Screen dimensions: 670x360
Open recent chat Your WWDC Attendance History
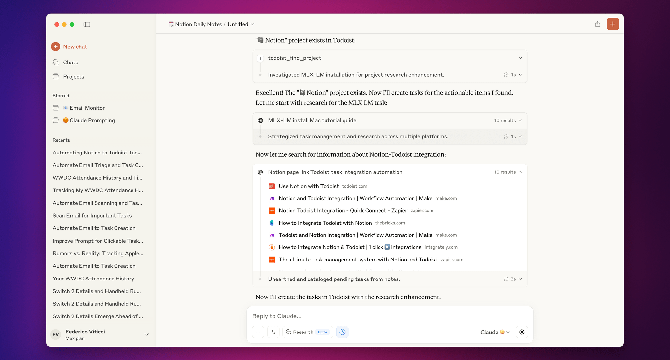click(x=94, y=278)
